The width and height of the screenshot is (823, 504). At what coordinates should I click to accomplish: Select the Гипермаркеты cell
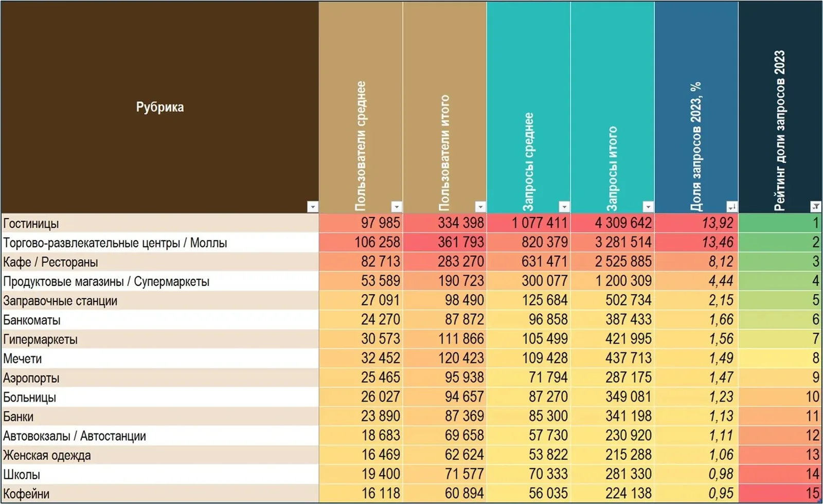(160, 339)
